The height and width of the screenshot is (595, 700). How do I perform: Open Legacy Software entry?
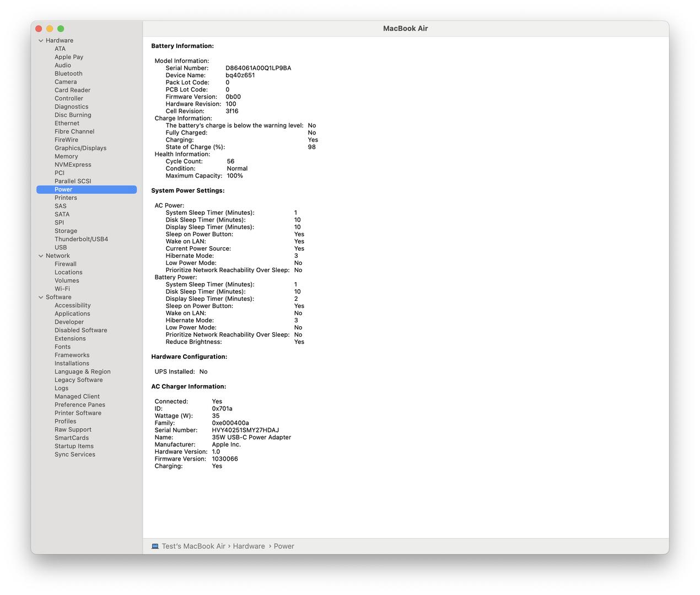coord(78,380)
